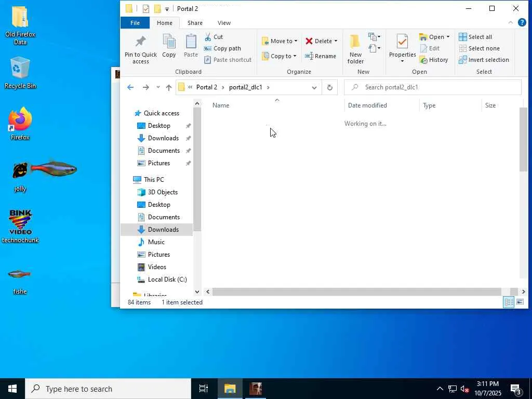The height and width of the screenshot is (399, 532).
Task: Click Portal 2 in address breadcrumb
Action: pos(207,87)
